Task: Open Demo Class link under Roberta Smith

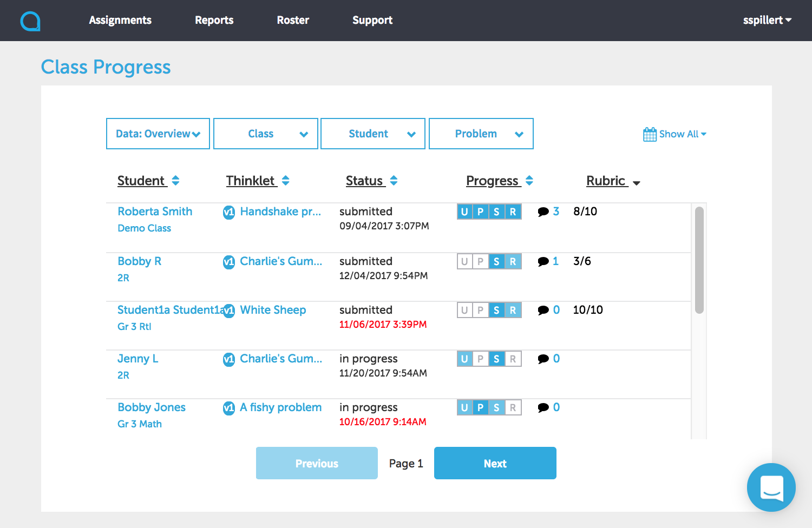Action: (145, 228)
